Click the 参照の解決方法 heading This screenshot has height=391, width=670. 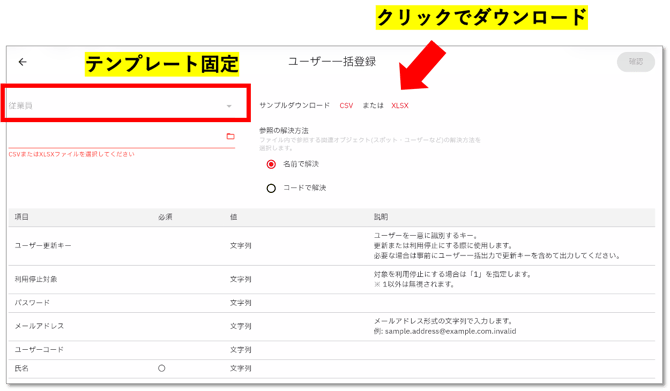(284, 130)
